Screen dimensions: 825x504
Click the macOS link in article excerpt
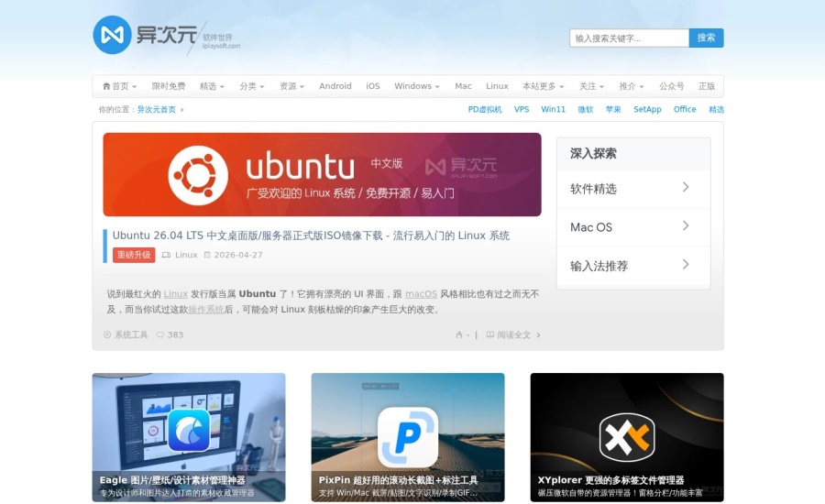coord(421,293)
